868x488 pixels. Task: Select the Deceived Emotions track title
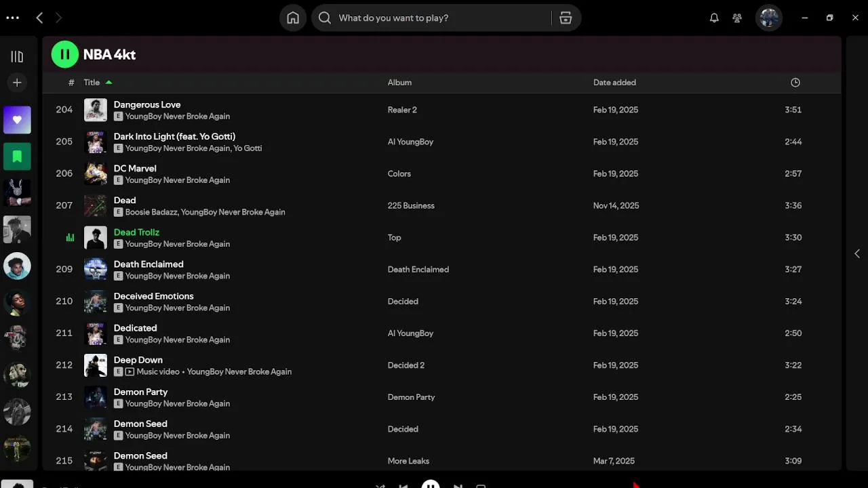point(153,296)
